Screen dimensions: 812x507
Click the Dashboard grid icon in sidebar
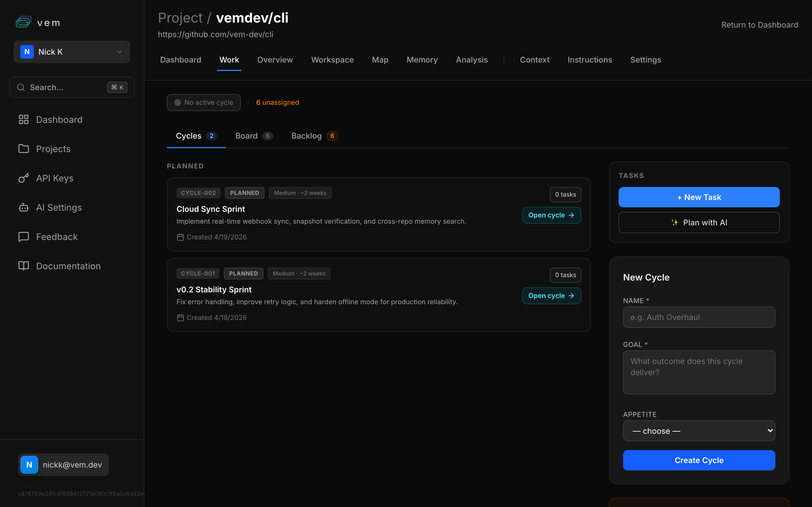coord(23,120)
